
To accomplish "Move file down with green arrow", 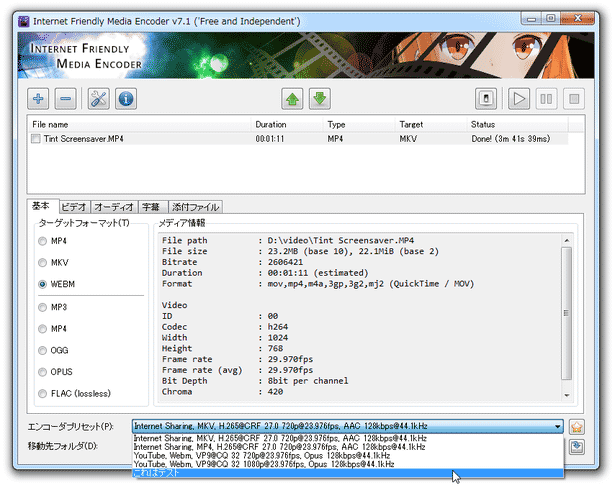I will [x=320, y=98].
